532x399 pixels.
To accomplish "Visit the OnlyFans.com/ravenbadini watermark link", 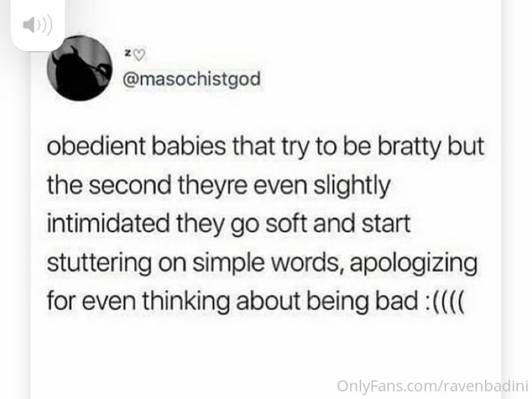I will click(x=432, y=385).
